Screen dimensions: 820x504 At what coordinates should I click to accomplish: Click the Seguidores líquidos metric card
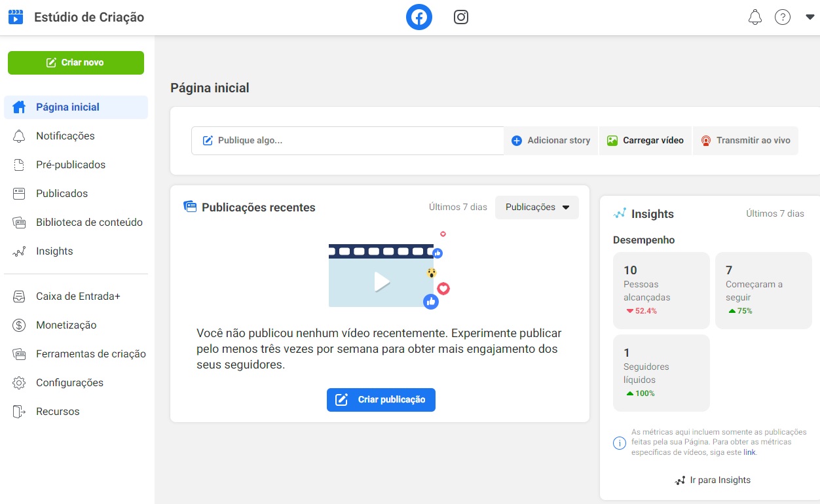(662, 373)
